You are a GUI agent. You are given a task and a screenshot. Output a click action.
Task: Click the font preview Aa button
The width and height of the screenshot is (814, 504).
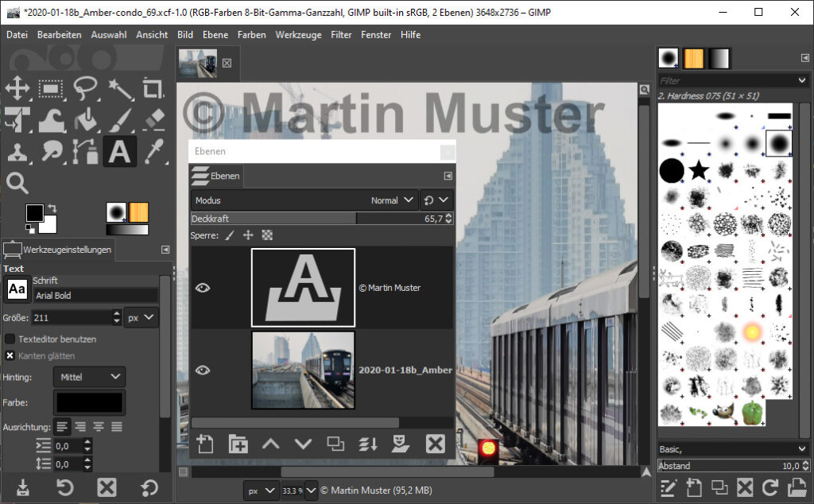[17, 290]
